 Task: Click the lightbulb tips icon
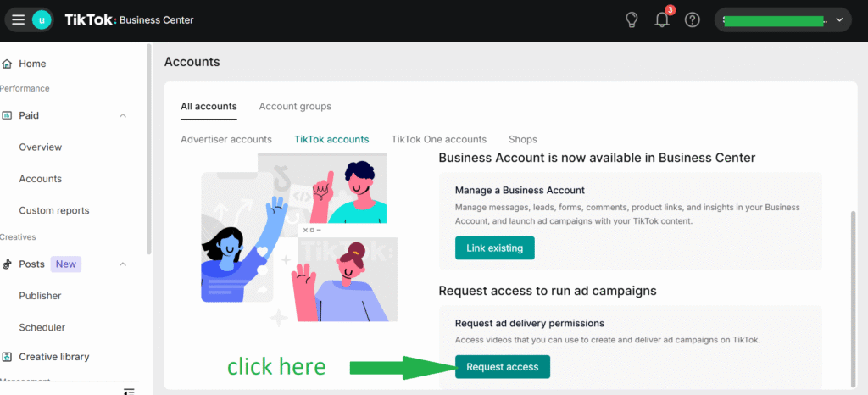(631, 20)
